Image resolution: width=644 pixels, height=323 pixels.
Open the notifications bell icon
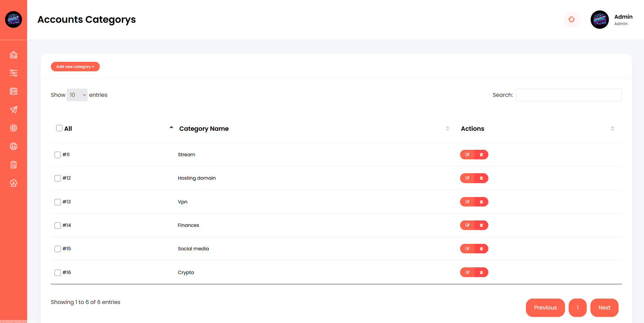[x=572, y=19]
